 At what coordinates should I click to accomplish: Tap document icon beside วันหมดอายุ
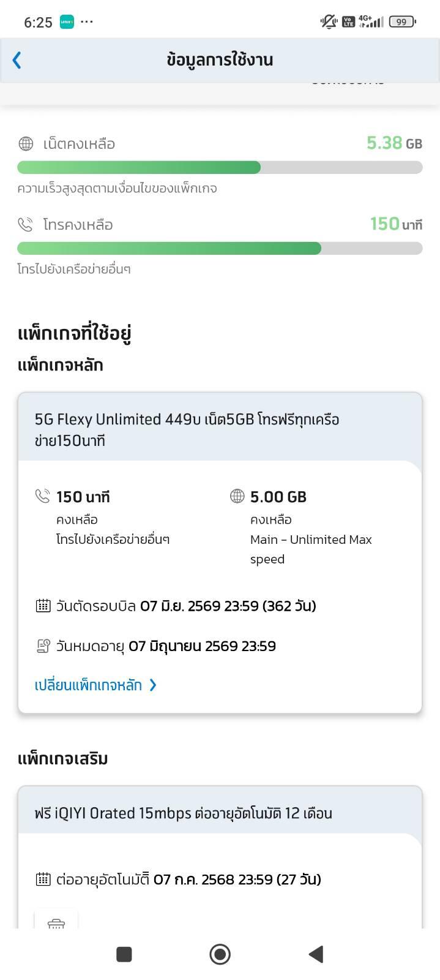(43, 646)
